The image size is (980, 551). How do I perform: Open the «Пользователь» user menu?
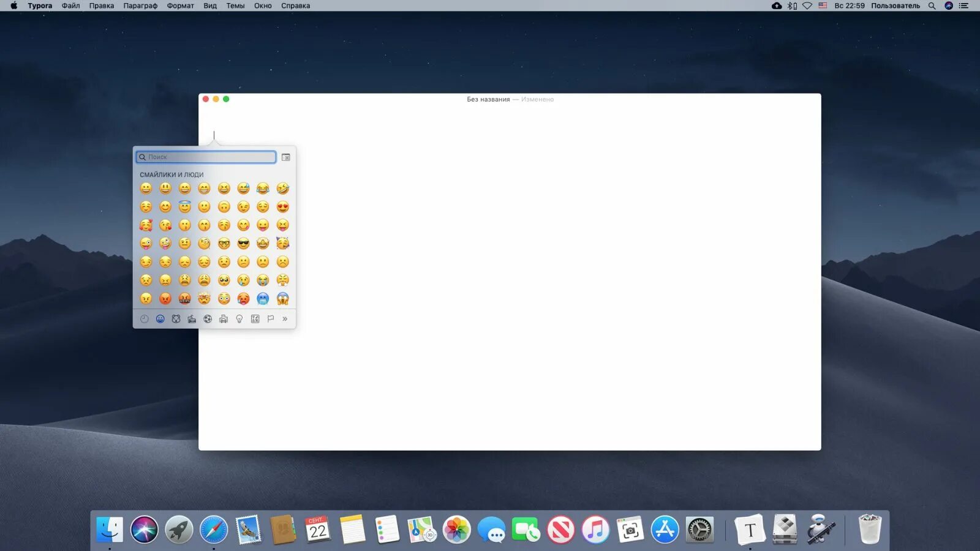point(895,6)
